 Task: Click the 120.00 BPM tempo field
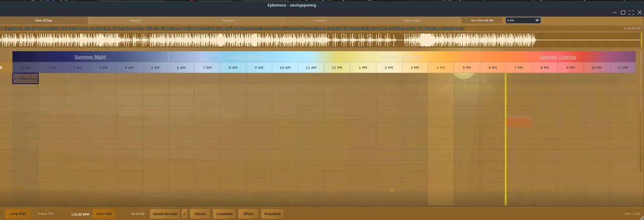[x=80, y=214]
